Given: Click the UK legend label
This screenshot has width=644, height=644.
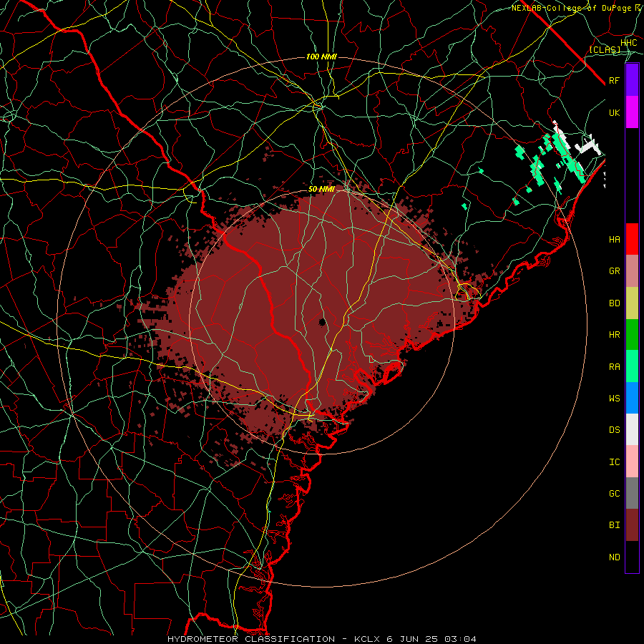Looking at the screenshot, I should (614, 112).
